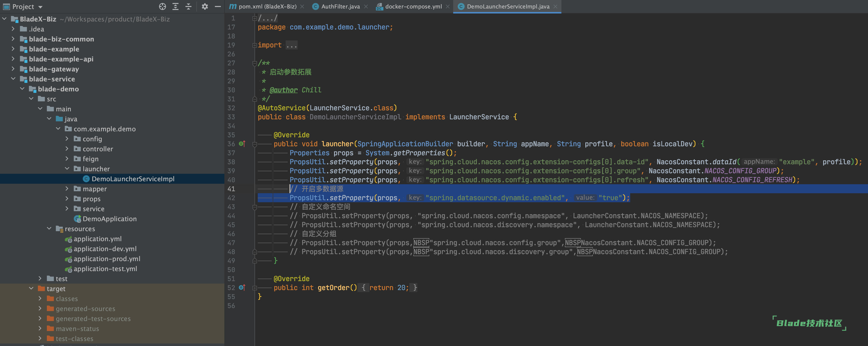Image resolution: width=868 pixels, height=346 pixels.
Task: Hide the Project tool window
Action: [x=218, y=6]
